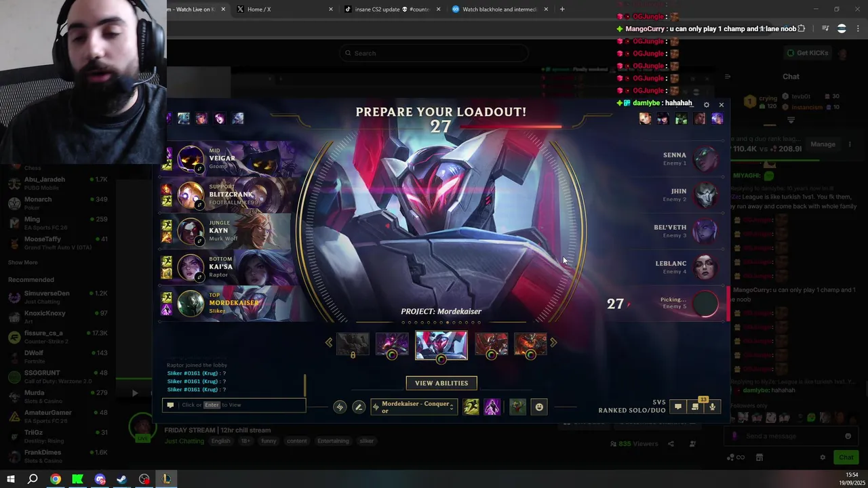
Task: Open the League of Legends taskbar icon
Action: click(166, 479)
